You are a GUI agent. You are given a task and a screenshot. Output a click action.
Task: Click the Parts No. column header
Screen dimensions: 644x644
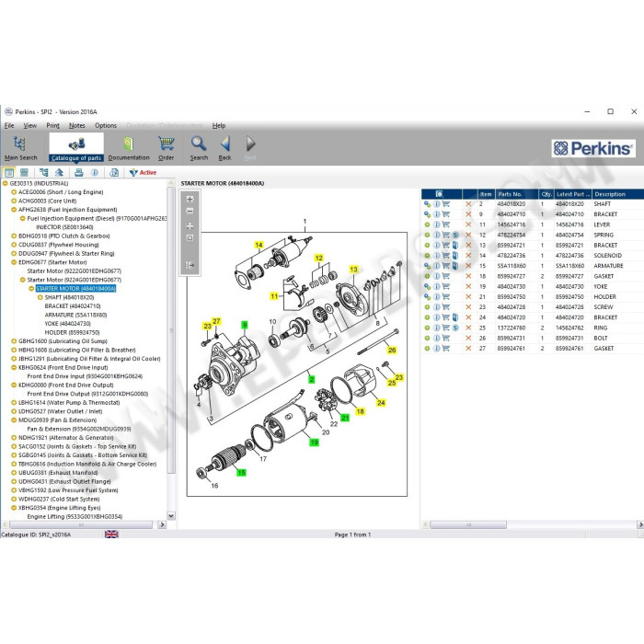517,194
